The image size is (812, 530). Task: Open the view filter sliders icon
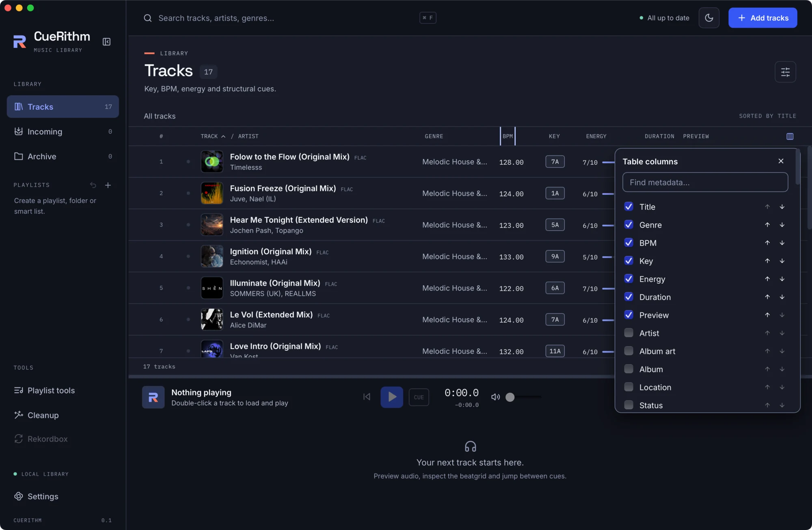(785, 72)
